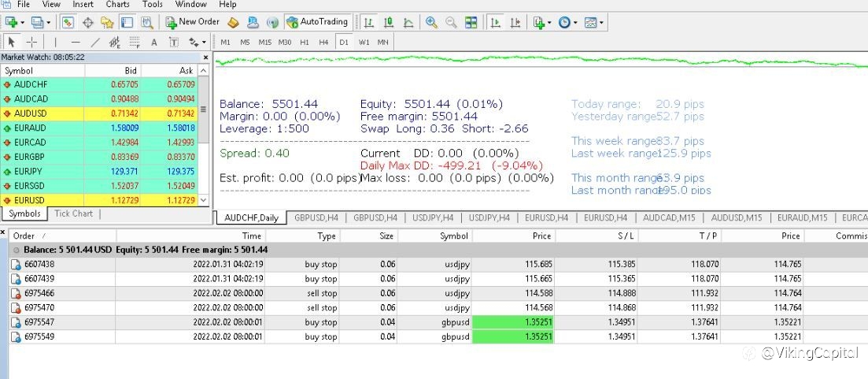
Task: Expand the Templates dropdown arrow
Action: pyautogui.click(x=601, y=23)
